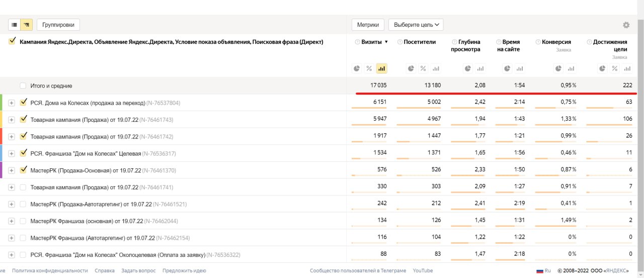Open Политика конфиденциальности link
This screenshot has width=644, height=278.
tap(50, 270)
